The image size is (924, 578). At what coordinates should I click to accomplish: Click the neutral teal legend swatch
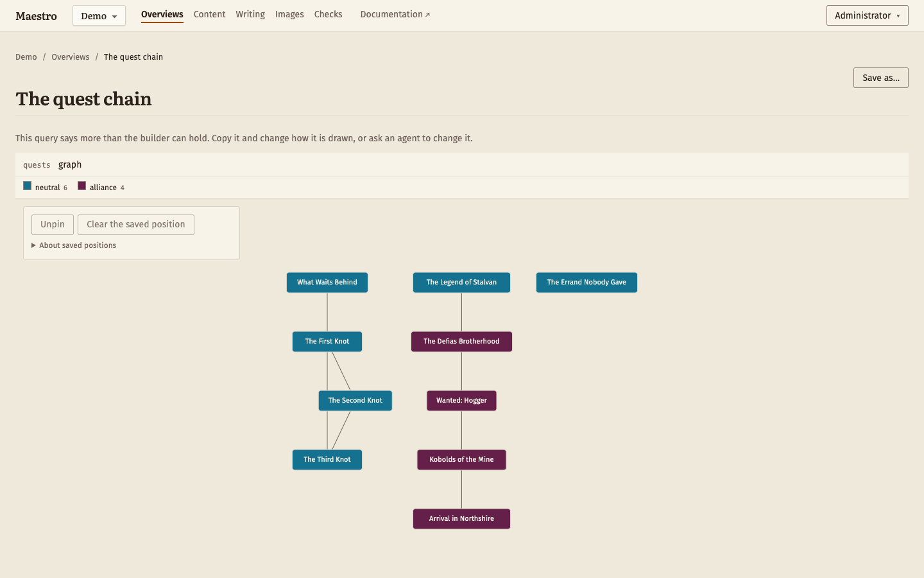(27, 186)
